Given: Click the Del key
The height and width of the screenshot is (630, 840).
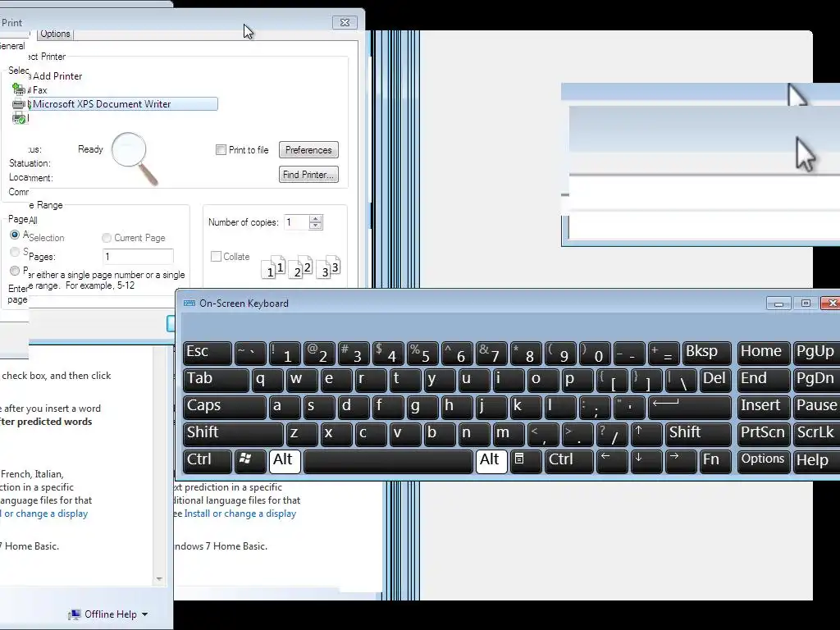Looking at the screenshot, I should [715, 381].
